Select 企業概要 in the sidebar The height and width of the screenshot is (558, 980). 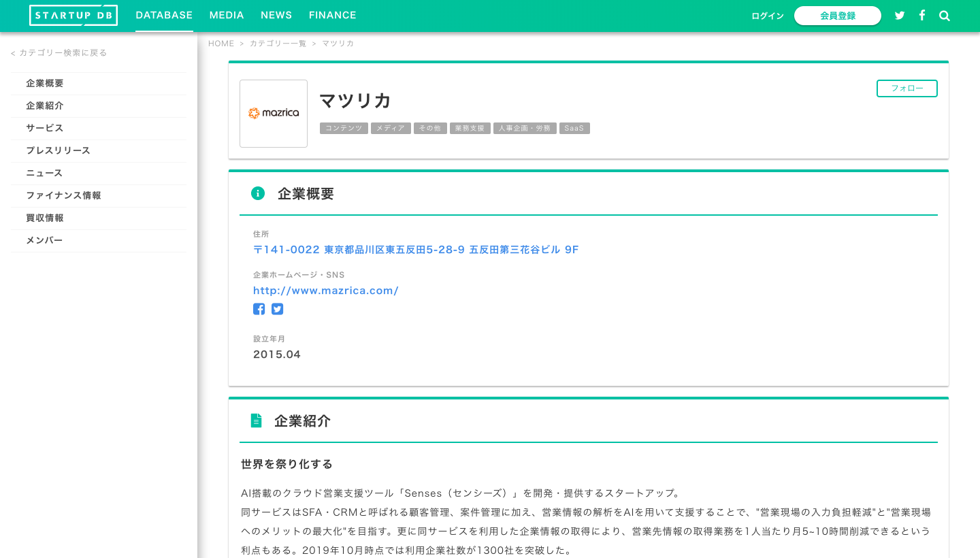pos(99,83)
